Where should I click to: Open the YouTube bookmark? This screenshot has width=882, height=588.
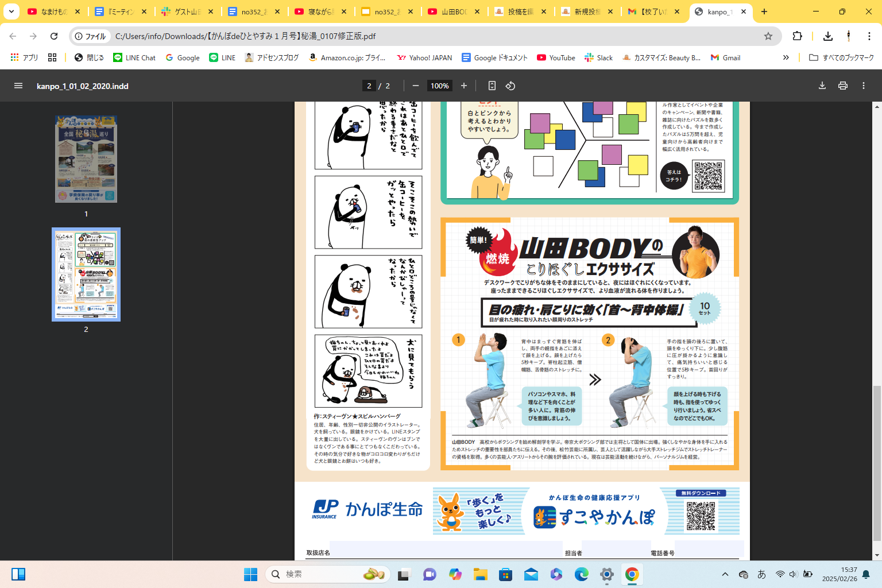(556, 57)
